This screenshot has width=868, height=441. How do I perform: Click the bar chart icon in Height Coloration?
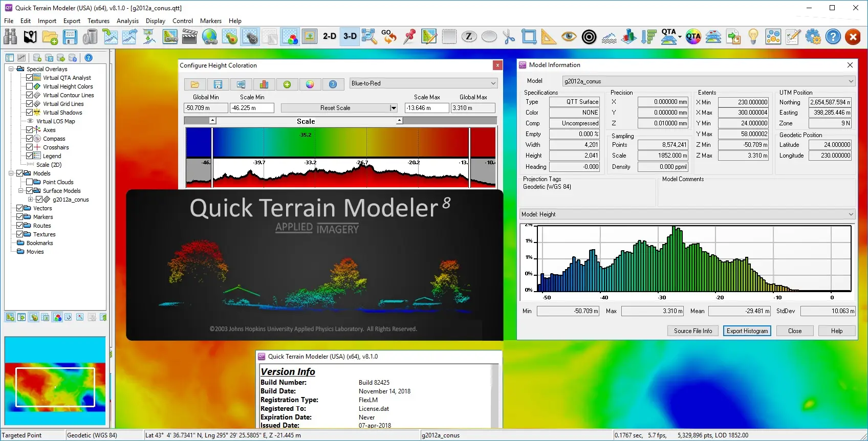tap(264, 84)
